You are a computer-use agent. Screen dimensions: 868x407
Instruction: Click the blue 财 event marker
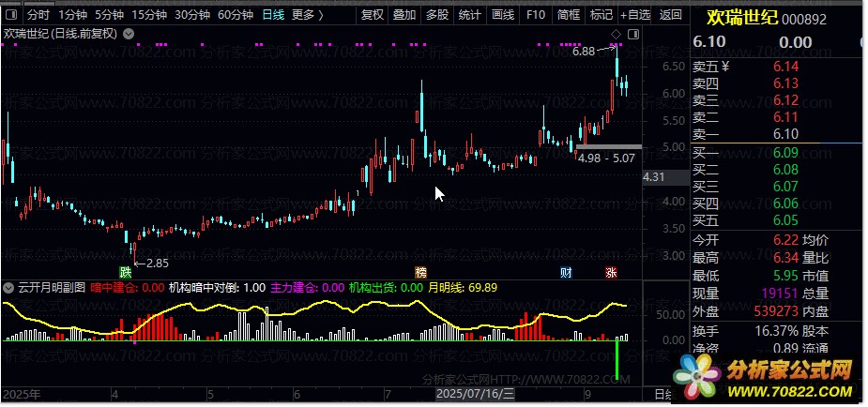pyautogui.click(x=566, y=272)
